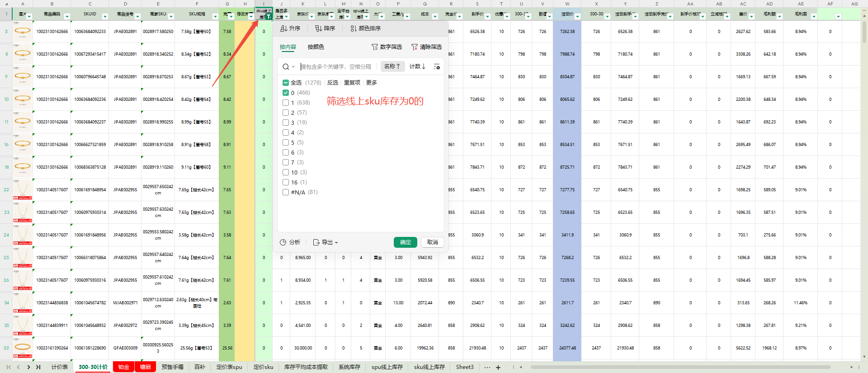Uncheck the value 0 checkbox

[x=286, y=93]
